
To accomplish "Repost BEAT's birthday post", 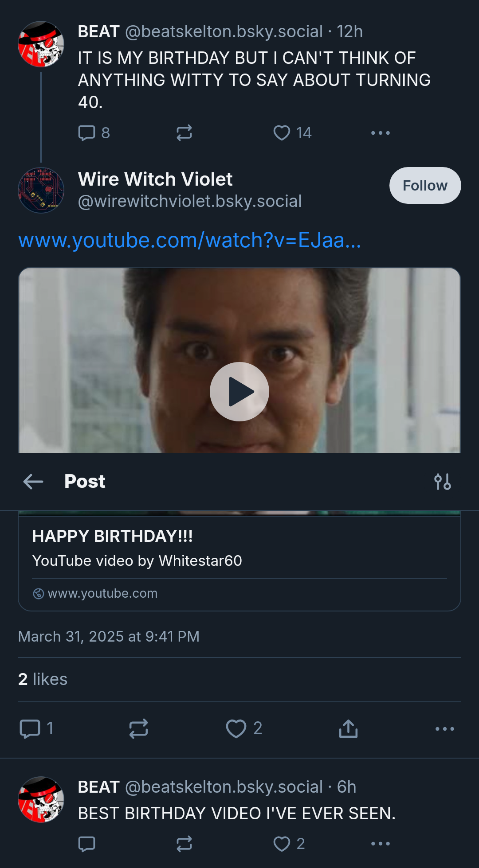I will pos(184,133).
